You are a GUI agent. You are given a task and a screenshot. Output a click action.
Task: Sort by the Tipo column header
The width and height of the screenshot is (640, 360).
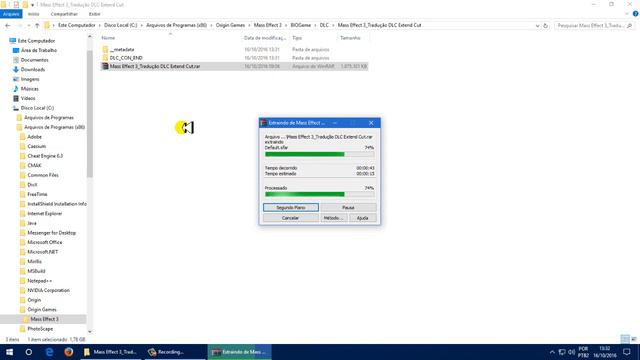tap(297, 38)
